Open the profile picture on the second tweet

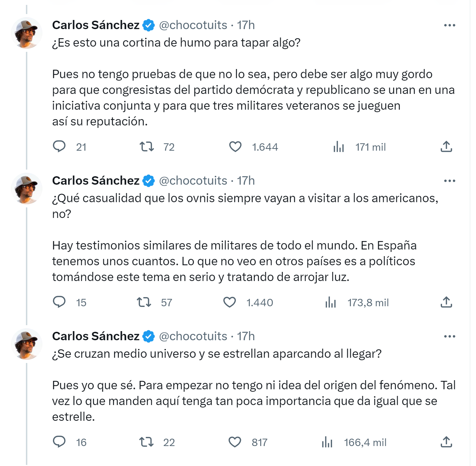click(27, 189)
